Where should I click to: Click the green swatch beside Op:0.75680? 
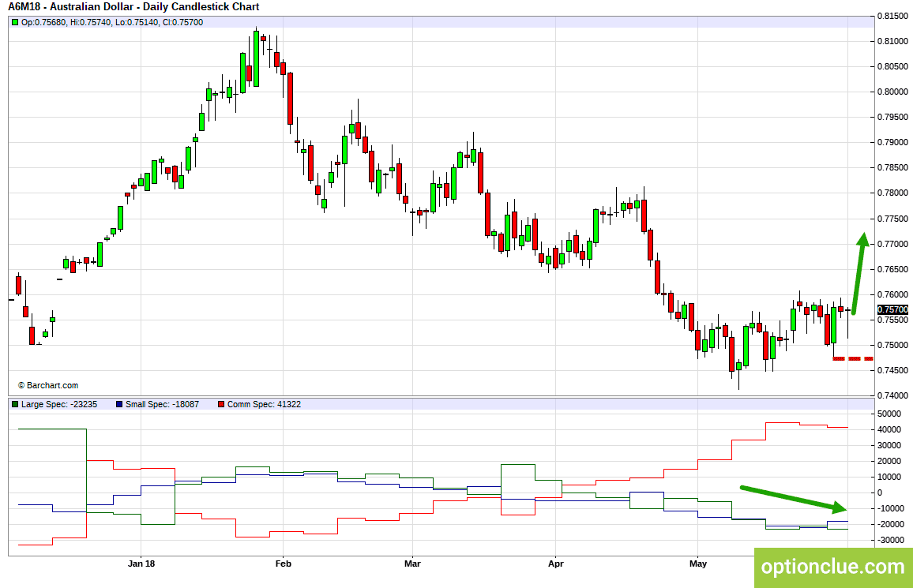tap(15, 23)
